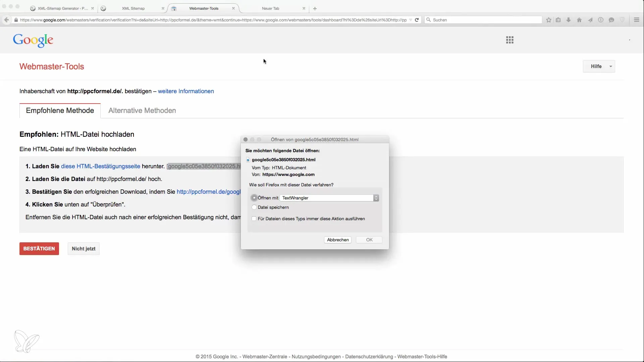644x362 pixels.
Task: Open a new tab with plus button
Action: tap(315, 8)
